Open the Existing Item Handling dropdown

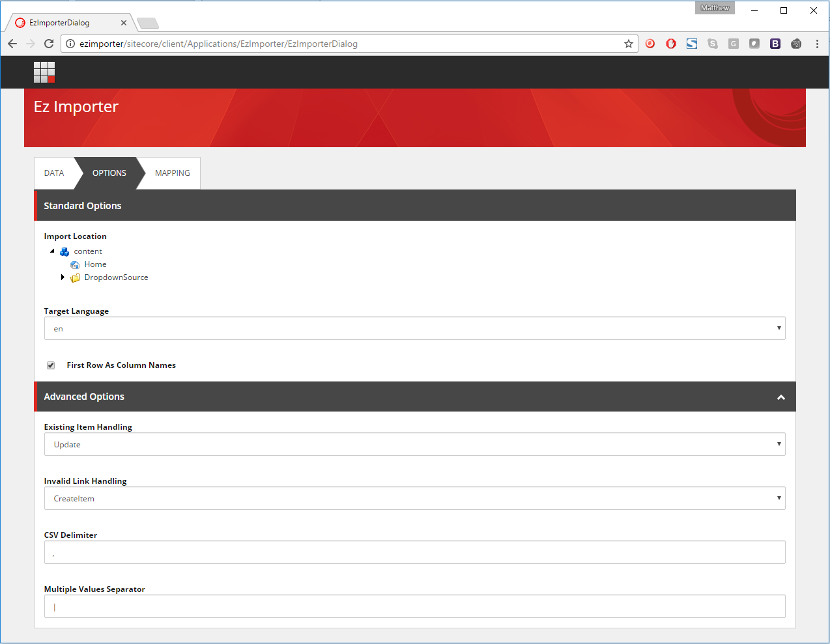[415, 444]
